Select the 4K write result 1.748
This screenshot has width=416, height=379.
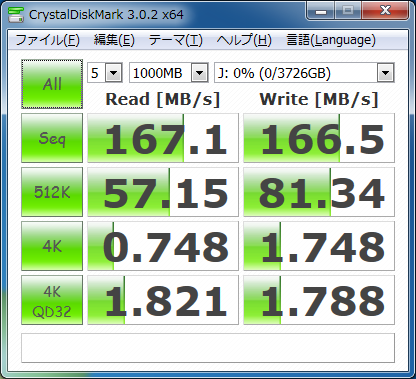click(x=319, y=246)
